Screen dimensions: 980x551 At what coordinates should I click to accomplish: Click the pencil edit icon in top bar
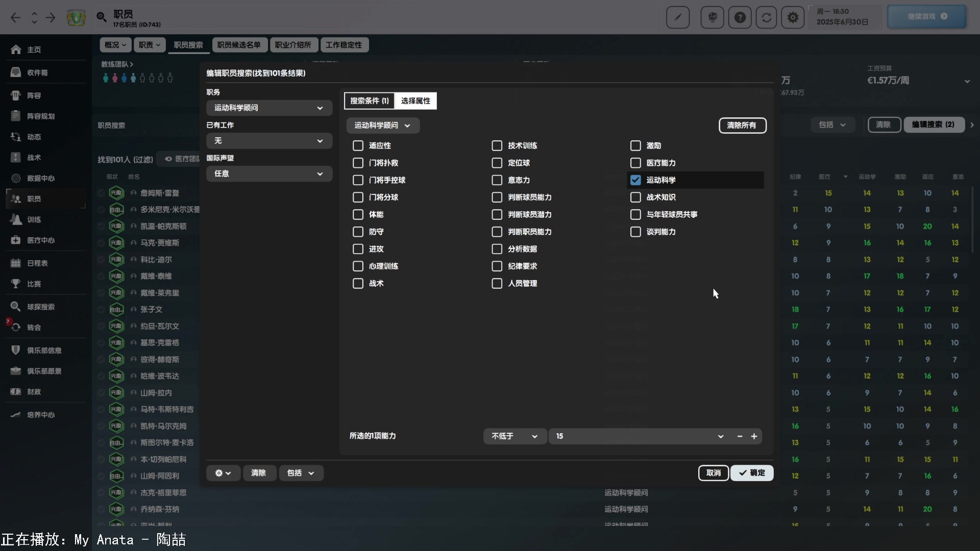pos(678,18)
